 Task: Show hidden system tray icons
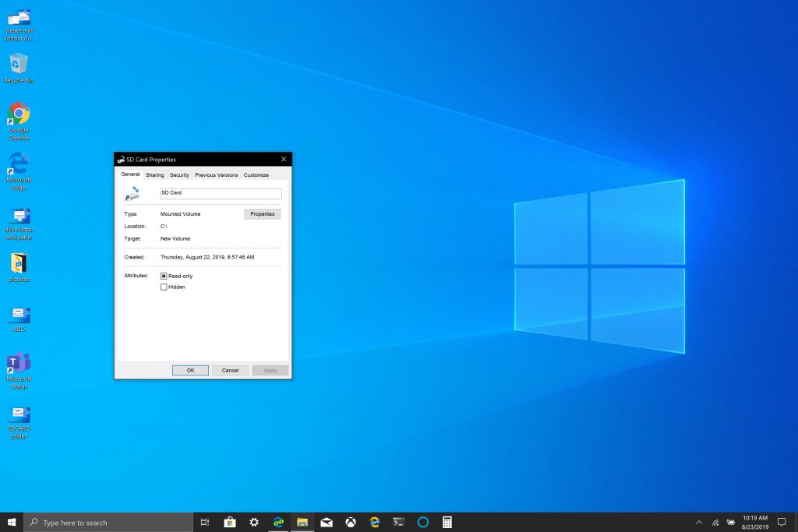click(698, 522)
